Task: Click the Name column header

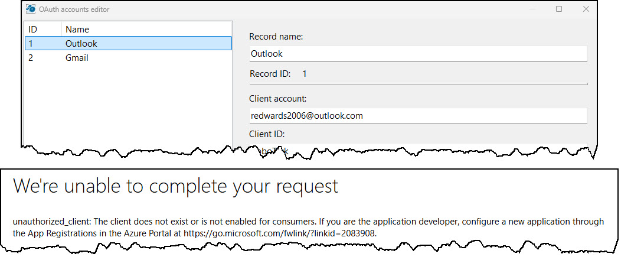Action: [147, 29]
